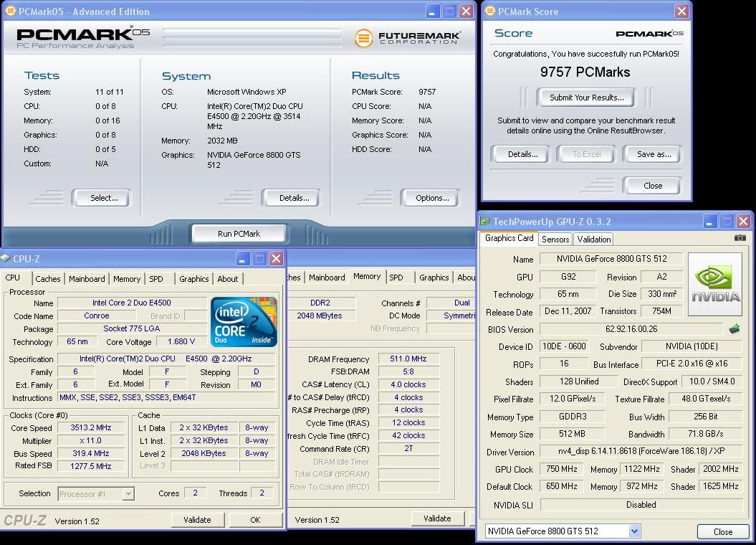Click the Bandwidth value 71.8 GB/s

(x=705, y=434)
